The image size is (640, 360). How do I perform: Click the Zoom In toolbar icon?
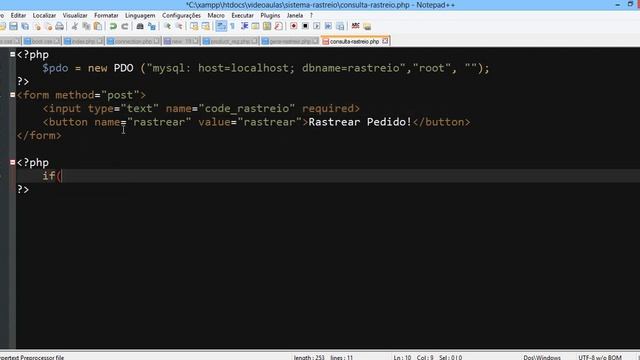(167, 27)
